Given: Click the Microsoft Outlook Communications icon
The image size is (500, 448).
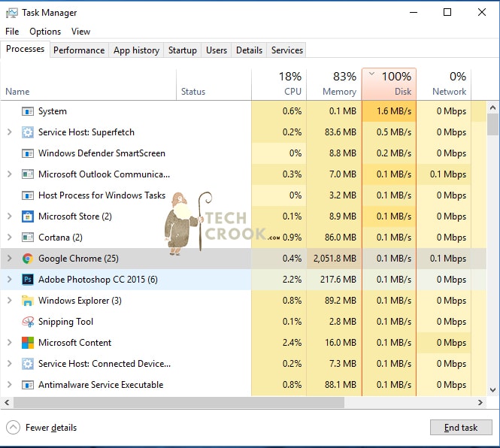Looking at the screenshot, I should (28, 174).
